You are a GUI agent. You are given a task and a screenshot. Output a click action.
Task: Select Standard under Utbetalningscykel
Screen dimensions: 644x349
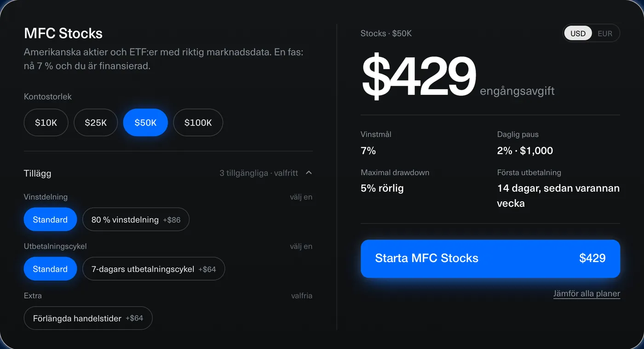50,269
